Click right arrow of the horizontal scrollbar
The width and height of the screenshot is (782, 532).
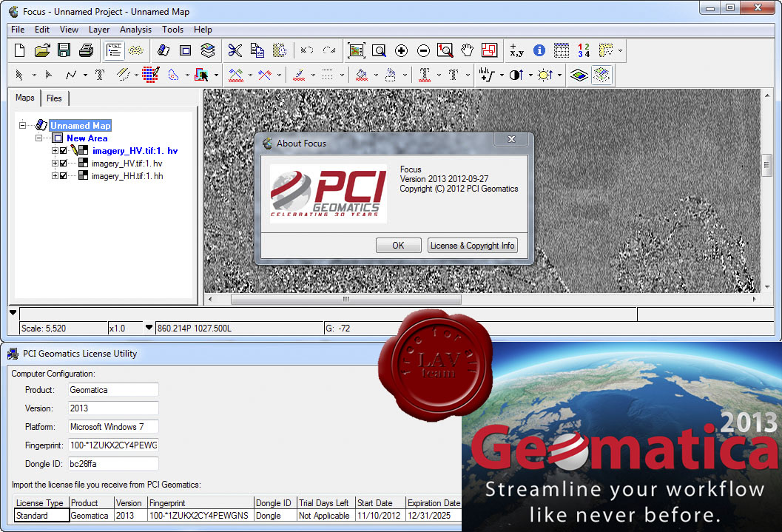click(754, 299)
